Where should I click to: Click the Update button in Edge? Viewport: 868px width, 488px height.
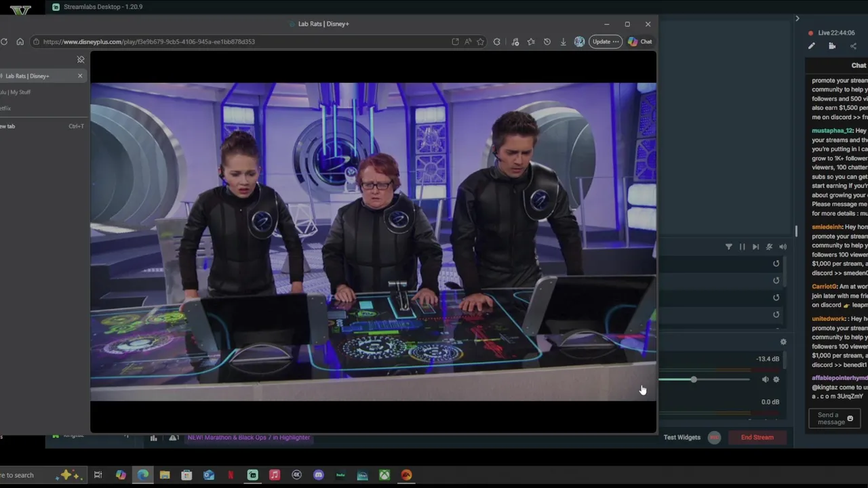(605, 41)
